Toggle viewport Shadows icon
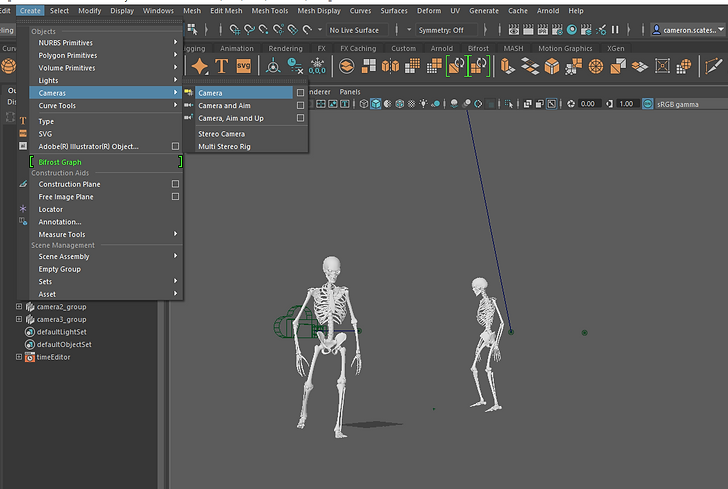Viewport: 728px width, 489px height. tap(435, 104)
